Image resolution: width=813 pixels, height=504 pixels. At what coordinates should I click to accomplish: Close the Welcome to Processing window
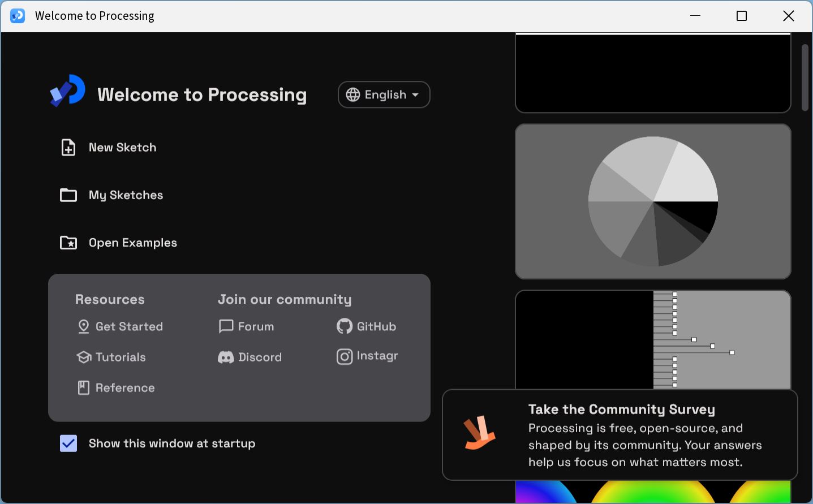click(788, 16)
